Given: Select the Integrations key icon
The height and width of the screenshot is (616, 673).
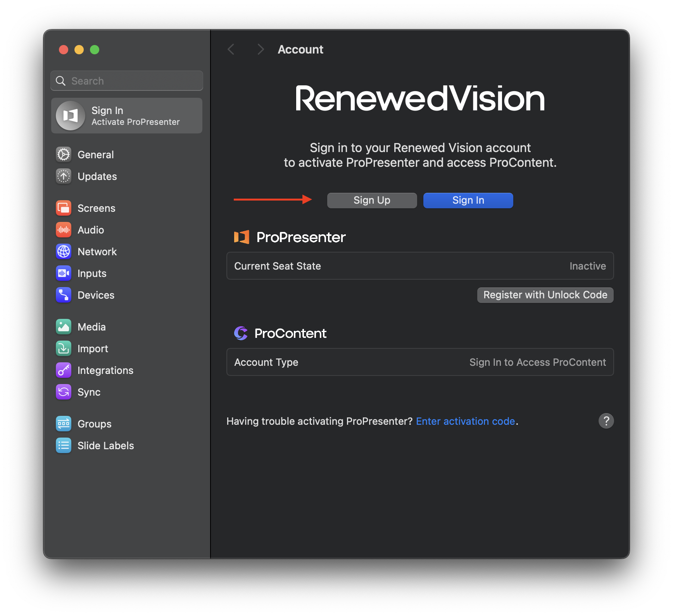Looking at the screenshot, I should pos(64,370).
